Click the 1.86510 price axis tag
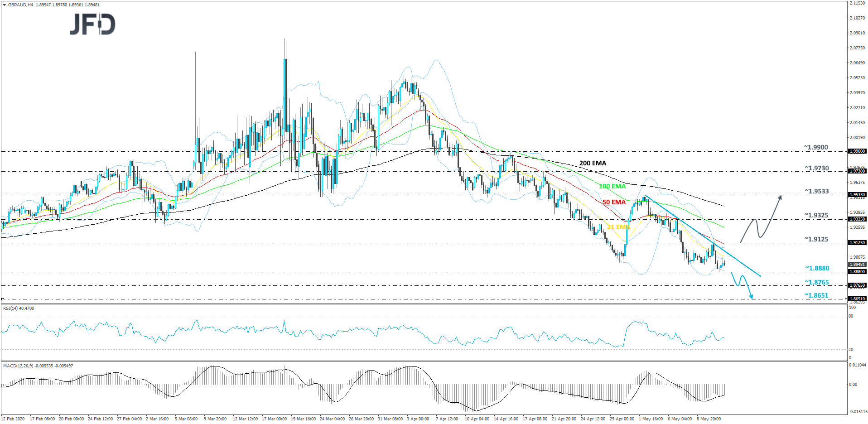 855,299
